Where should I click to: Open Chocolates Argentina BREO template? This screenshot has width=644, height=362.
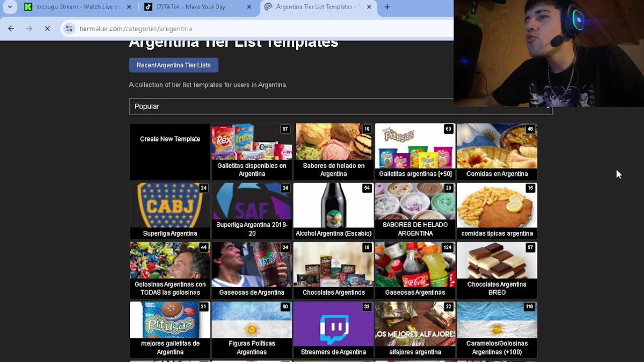click(x=497, y=270)
